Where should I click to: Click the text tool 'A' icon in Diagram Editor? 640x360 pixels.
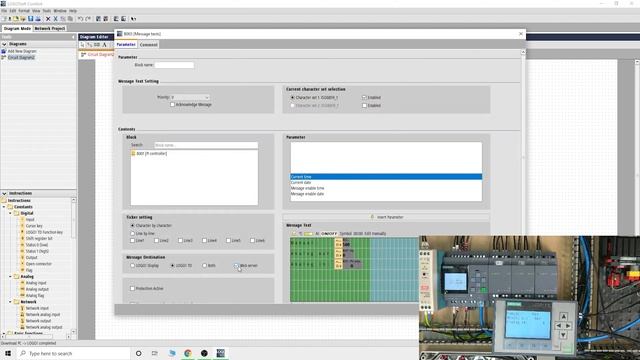click(x=104, y=45)
